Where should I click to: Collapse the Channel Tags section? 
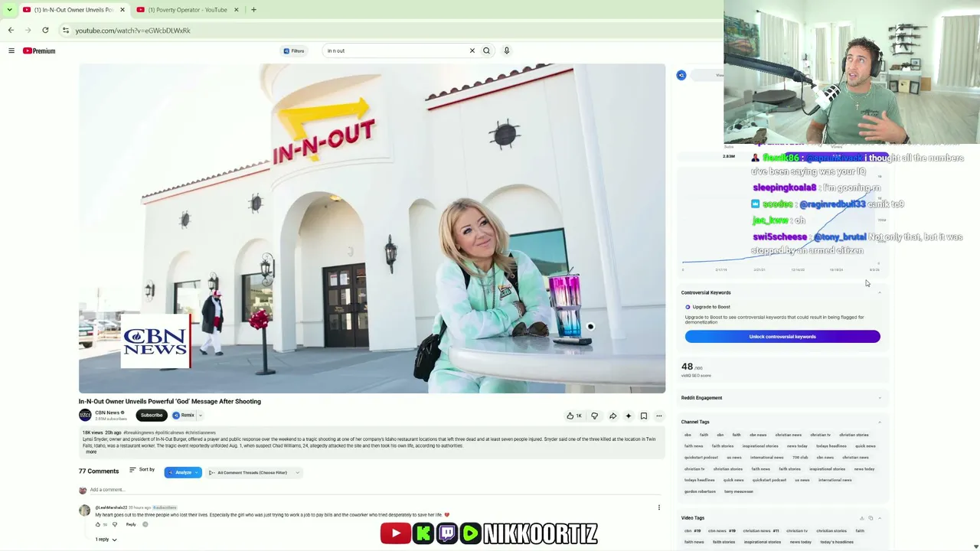pyautogui.click(x=879, y=422)
